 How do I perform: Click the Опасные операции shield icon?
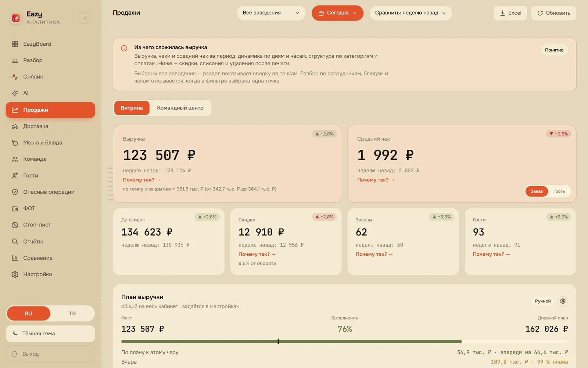(x=15, y=192)
